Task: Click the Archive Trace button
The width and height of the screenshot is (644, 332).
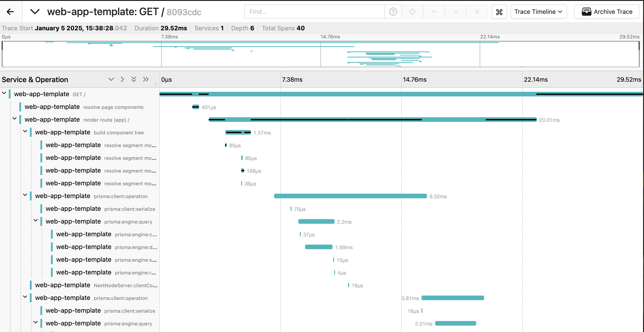Action: coord(607,12)
